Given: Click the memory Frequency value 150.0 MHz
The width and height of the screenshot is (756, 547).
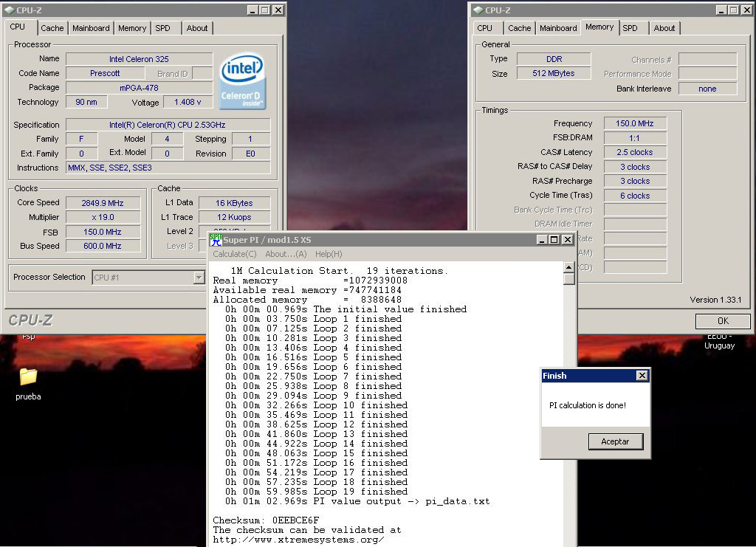Looking at the screenshot, I should pyautogui.click(x=635, y=123).
